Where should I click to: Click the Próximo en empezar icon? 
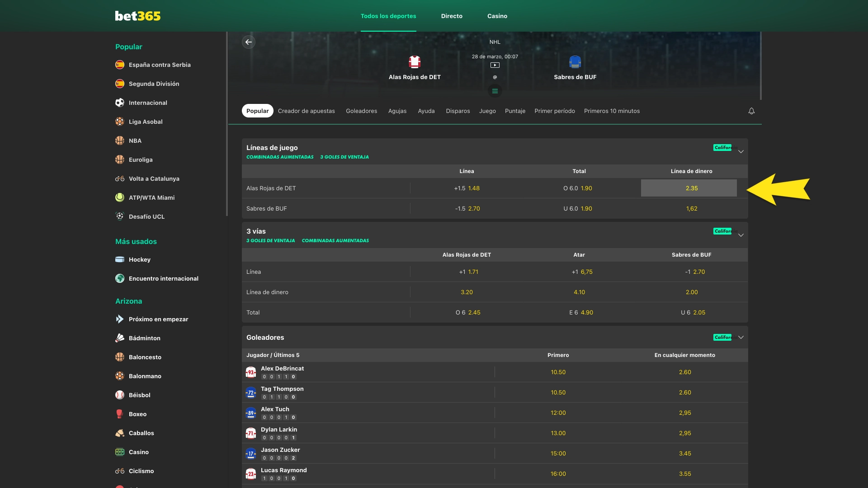pos(120,319)
